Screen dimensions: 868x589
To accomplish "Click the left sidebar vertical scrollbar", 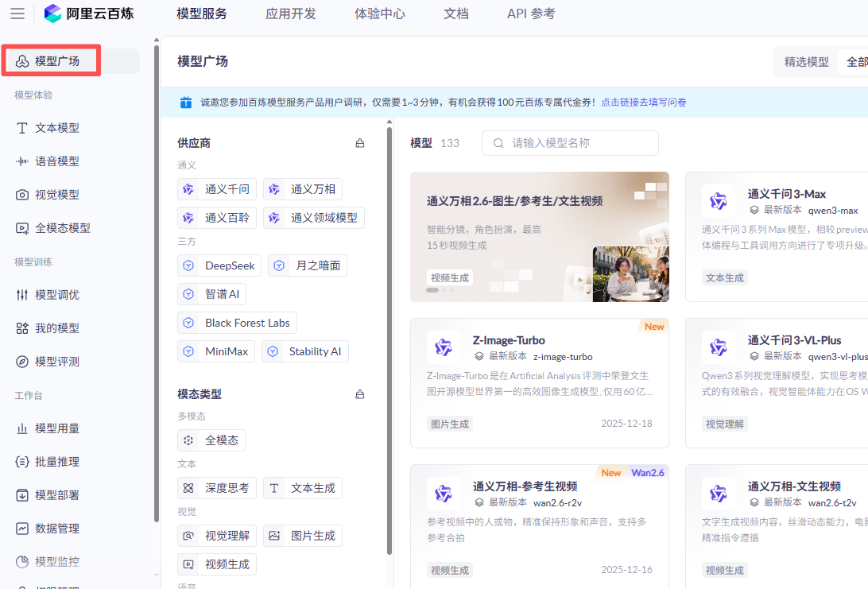I will click(x=157, y=282).
